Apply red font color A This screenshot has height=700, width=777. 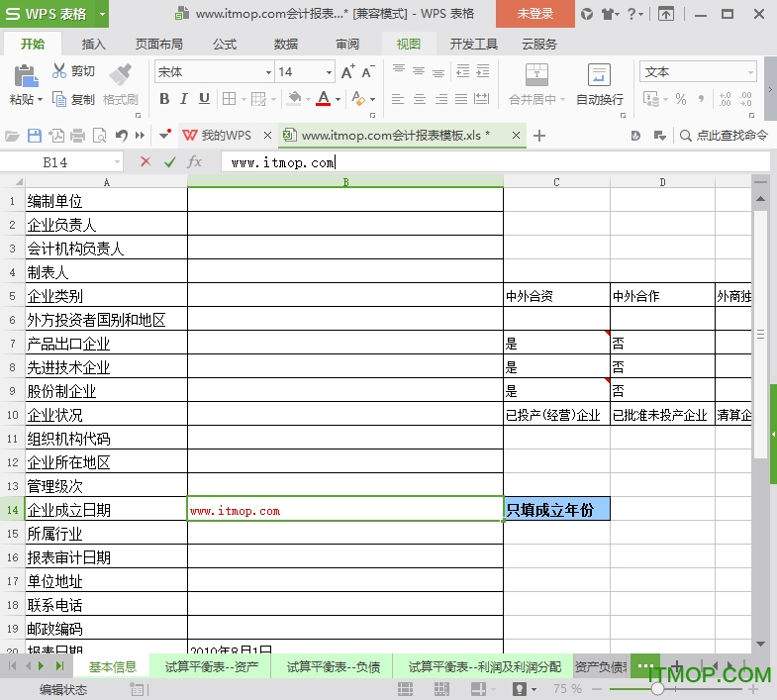click(324, 99)
